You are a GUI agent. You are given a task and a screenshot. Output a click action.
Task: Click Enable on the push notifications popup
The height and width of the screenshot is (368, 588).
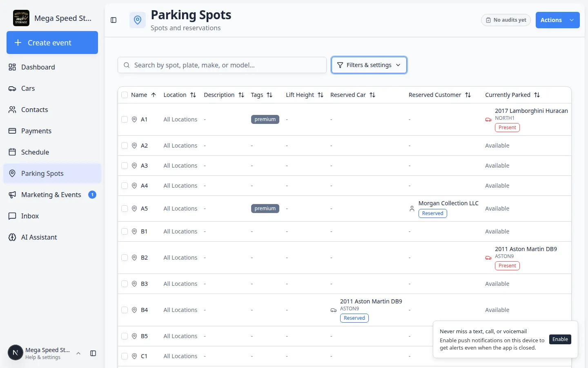pos(560,339)
